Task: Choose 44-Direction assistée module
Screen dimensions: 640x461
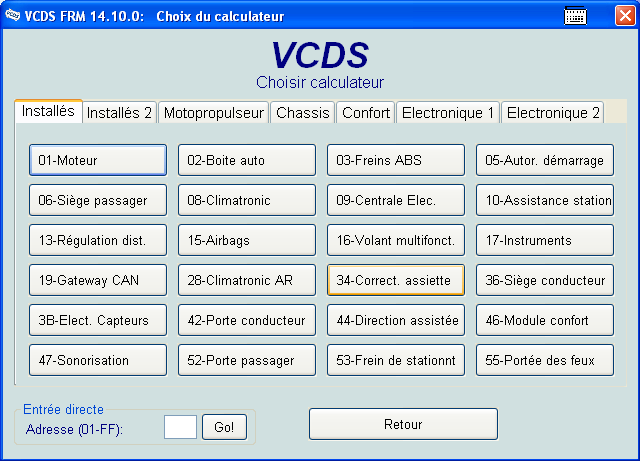Action: (396, 320)
